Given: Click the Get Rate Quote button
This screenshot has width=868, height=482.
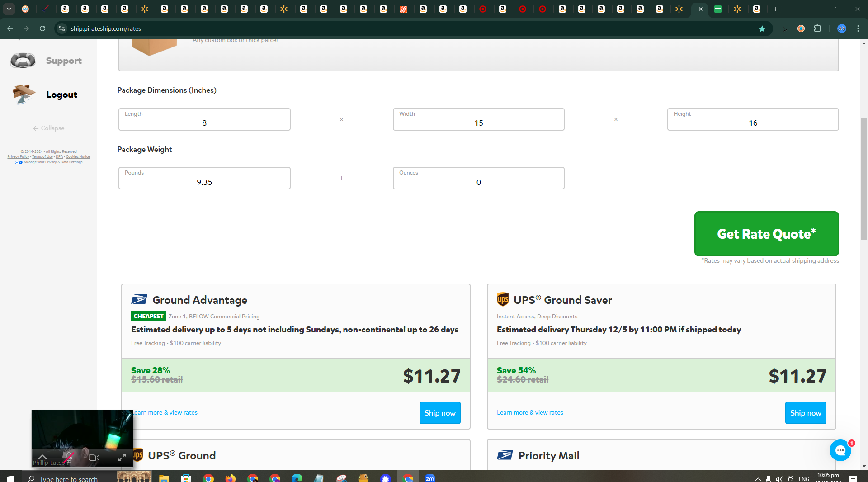Looking at the screenshot, I should (x=767, y=234).
